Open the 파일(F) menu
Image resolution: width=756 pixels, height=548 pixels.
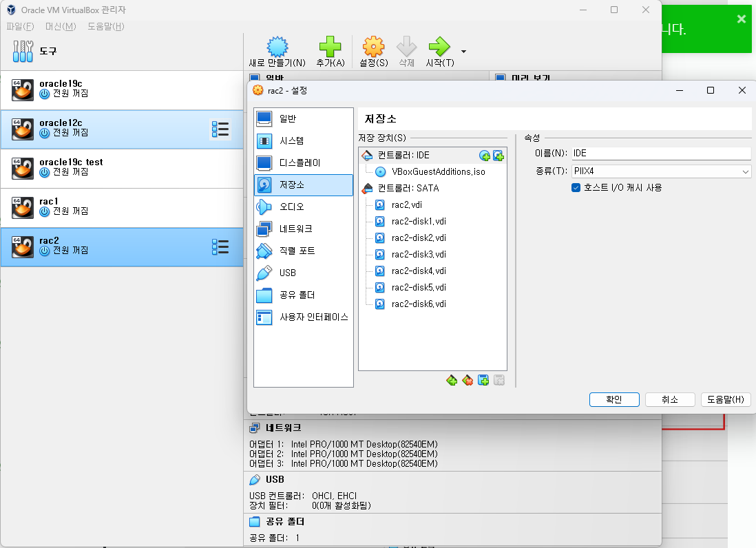click(x=20, y=27)
